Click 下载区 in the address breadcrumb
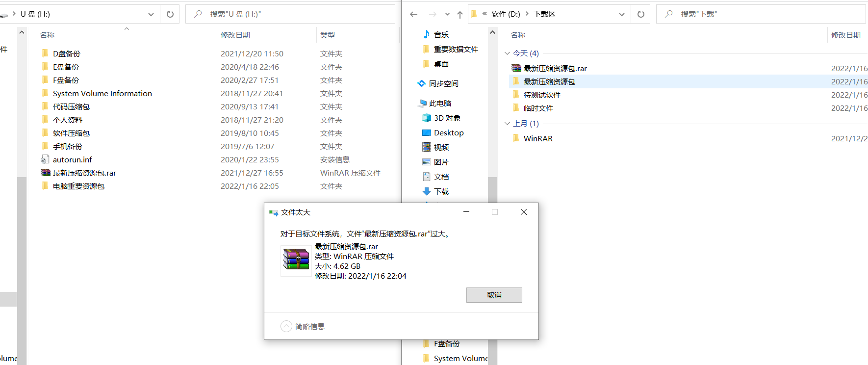868x365 pixels. point(544,14)
